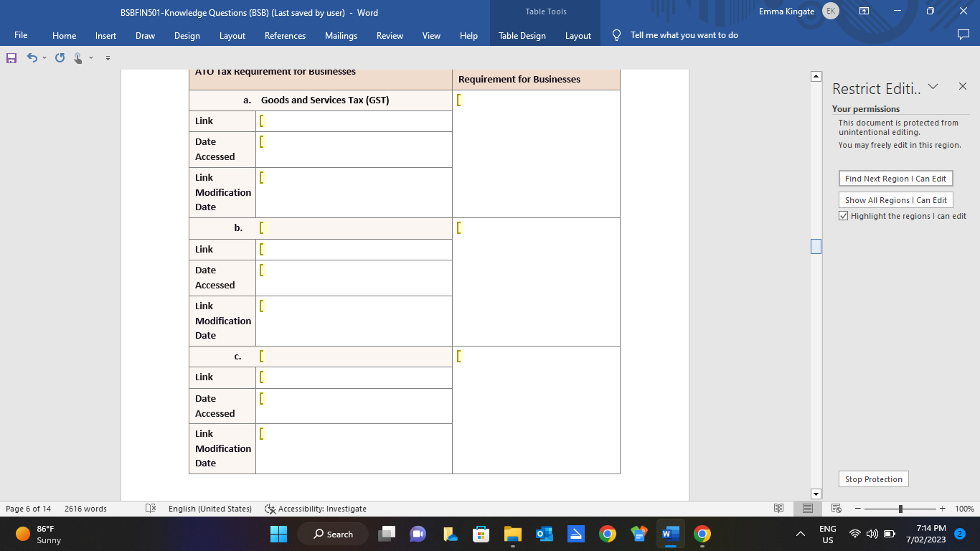Show hidden system tray icons
980x551 pixels.
pyautogui.click(x=801, y=534)
